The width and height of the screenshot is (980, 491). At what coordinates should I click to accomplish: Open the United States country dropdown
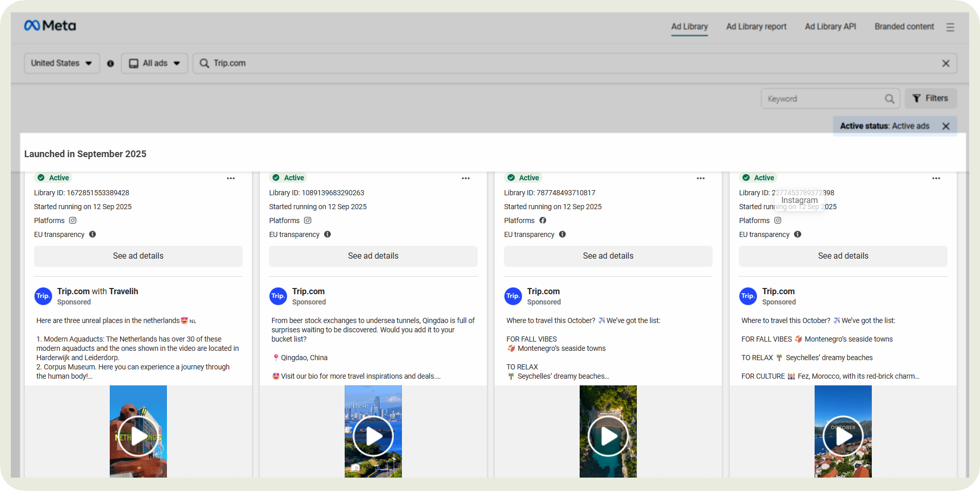[62, 63]
